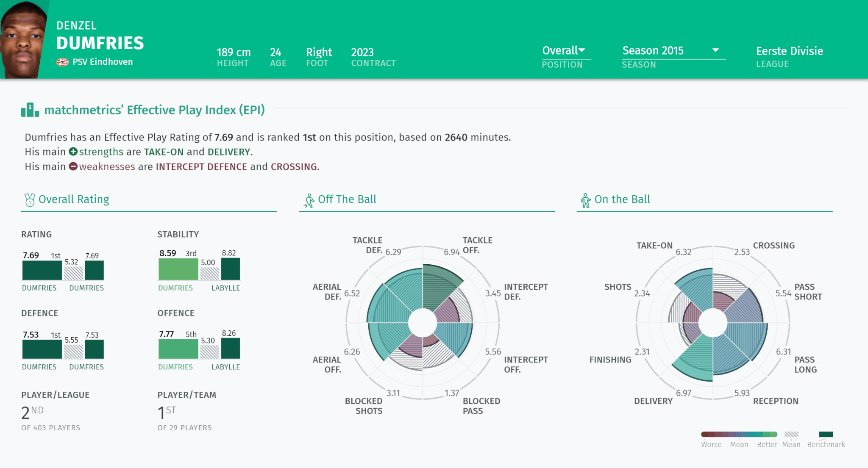Open the Season 2015 dropdown
Screen dimensions: 868x468
click(x=673, y=51)
